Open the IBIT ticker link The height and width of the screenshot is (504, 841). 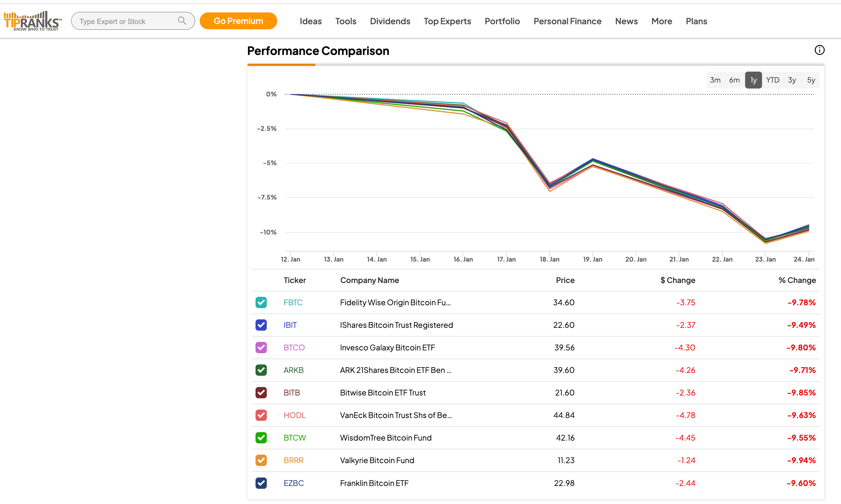pos(290,325)
